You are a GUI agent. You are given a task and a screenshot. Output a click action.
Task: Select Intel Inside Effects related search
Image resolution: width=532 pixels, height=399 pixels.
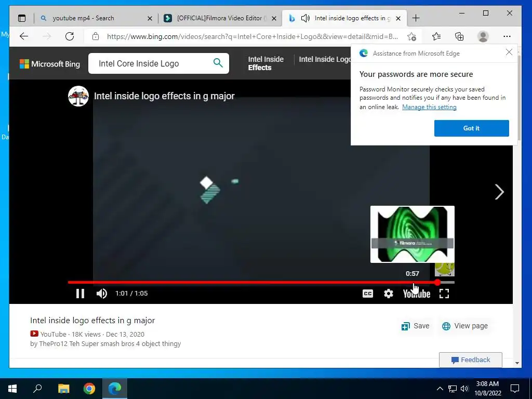tap(265, 63)
